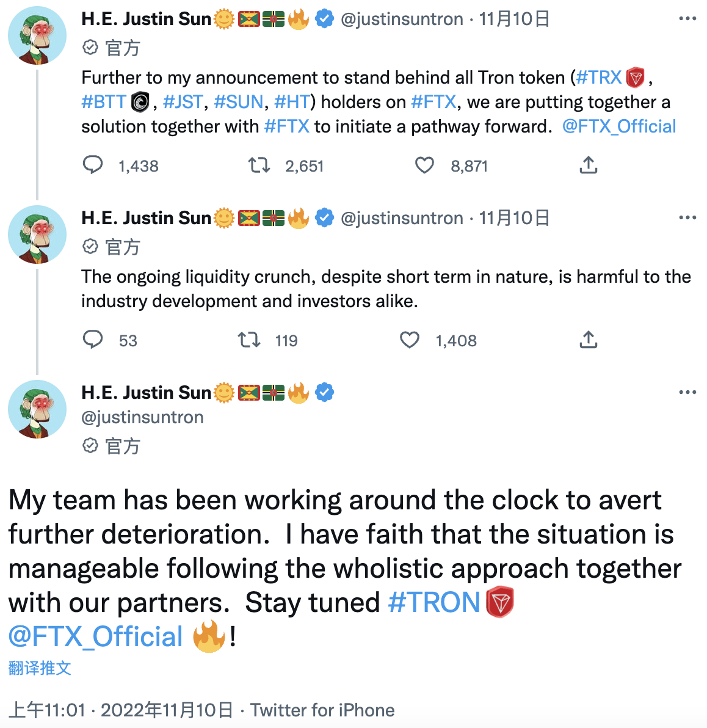707x728 pixels.
Task: Click Justin Sun's ape avatar image
Action: pos(37,36)
